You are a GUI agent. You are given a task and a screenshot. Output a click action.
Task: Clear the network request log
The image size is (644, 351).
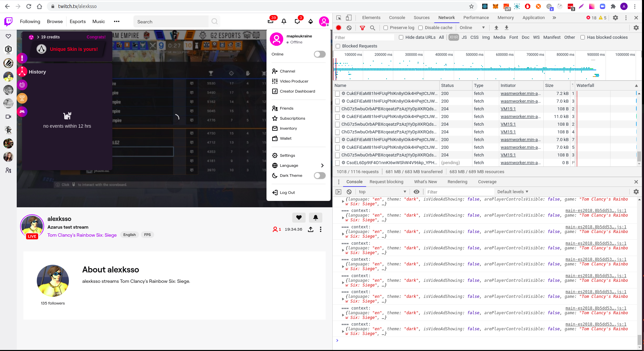349,28
